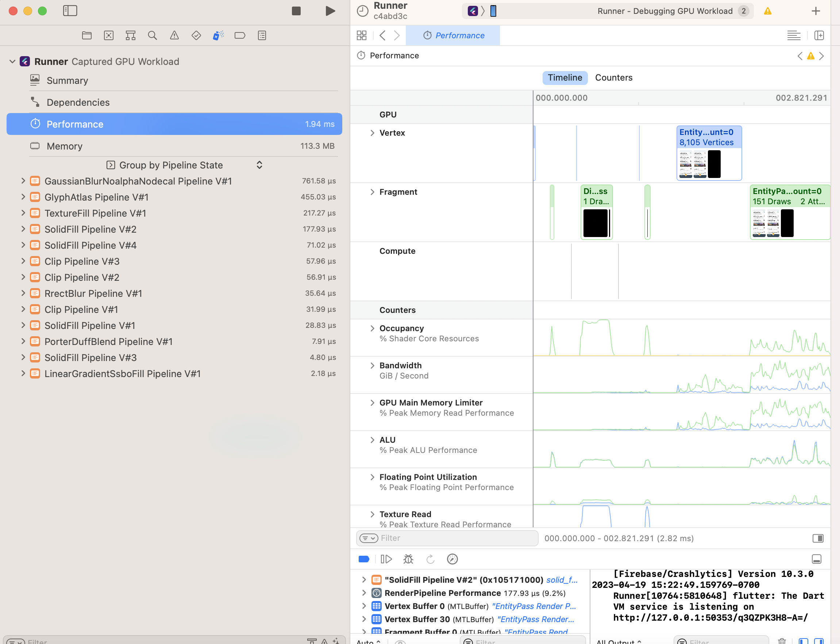Open the Report navigator icon
This screenshot has width=840, height=644.
tap(262, 36)
